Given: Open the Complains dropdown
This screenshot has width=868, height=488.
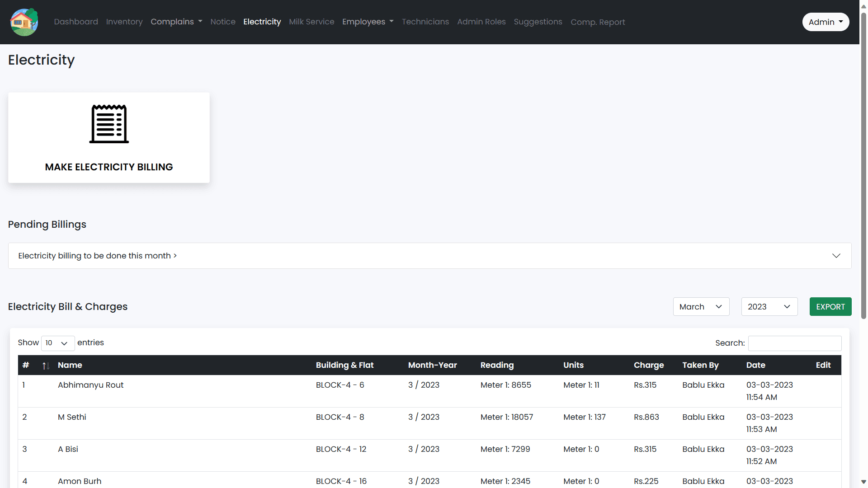Looking at the screenshot, I should click(176, 22).
